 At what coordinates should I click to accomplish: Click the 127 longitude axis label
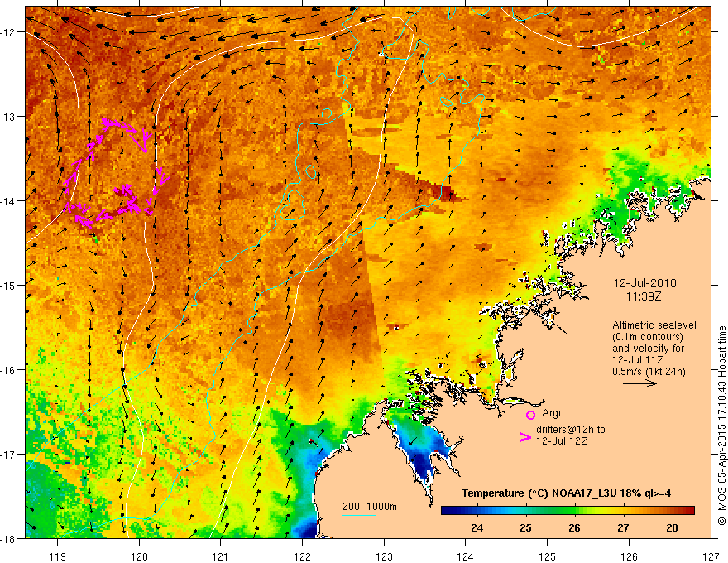[711, 556]
